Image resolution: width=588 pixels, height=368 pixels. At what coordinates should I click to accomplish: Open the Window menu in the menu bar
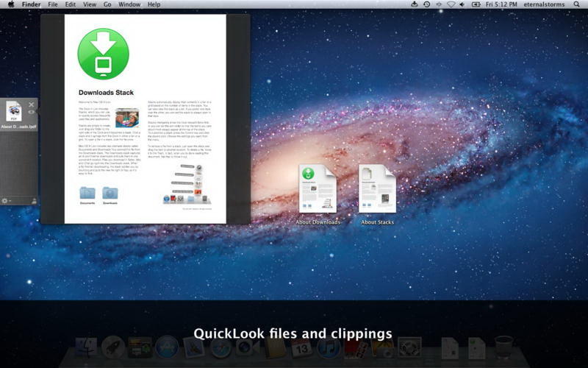(x=129, y=4)
